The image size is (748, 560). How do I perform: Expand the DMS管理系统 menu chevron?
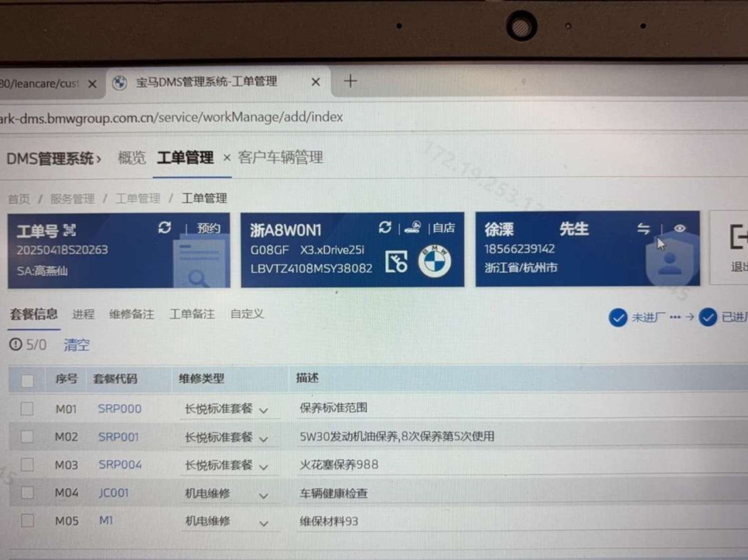pos(99,159)
